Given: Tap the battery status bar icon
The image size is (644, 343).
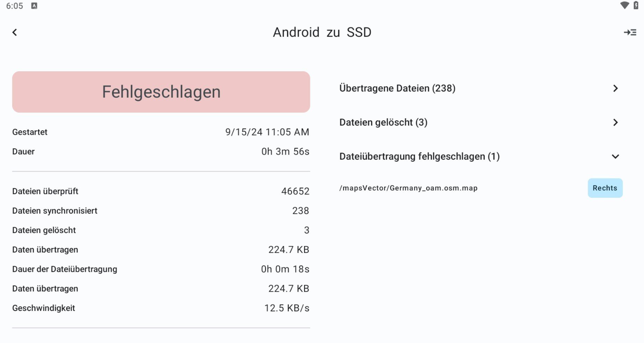Looking at the screenshot, I should click(636, 6).
